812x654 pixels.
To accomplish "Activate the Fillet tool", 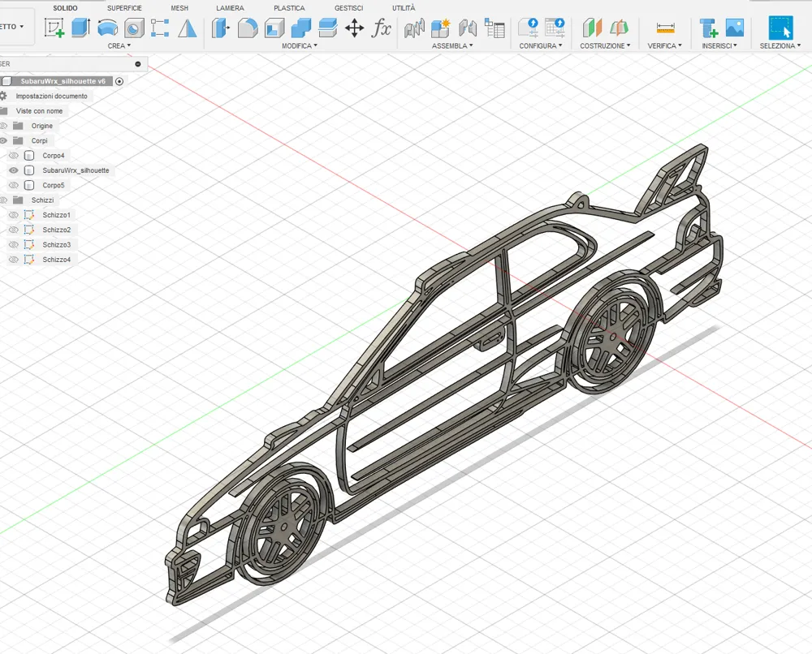I will point(248,28).
